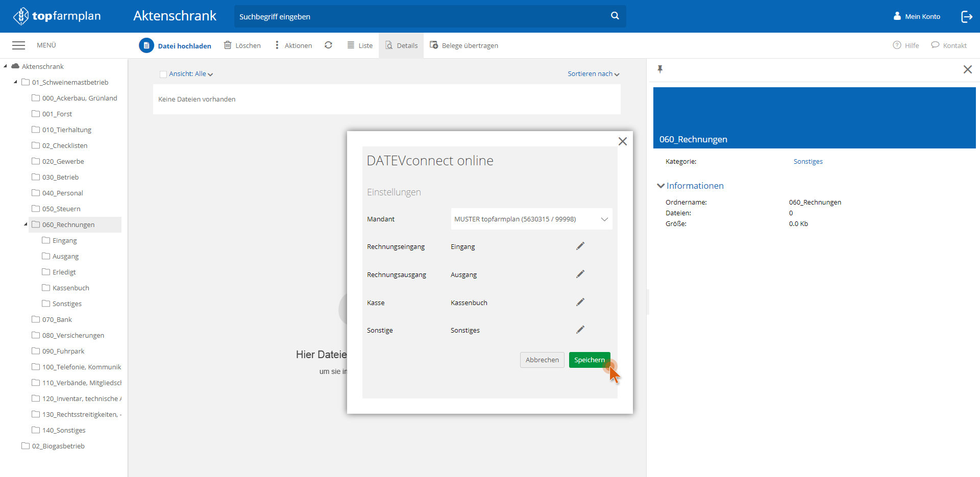Close the details side panel
This screenshot has width=980, height=477.
967,69
